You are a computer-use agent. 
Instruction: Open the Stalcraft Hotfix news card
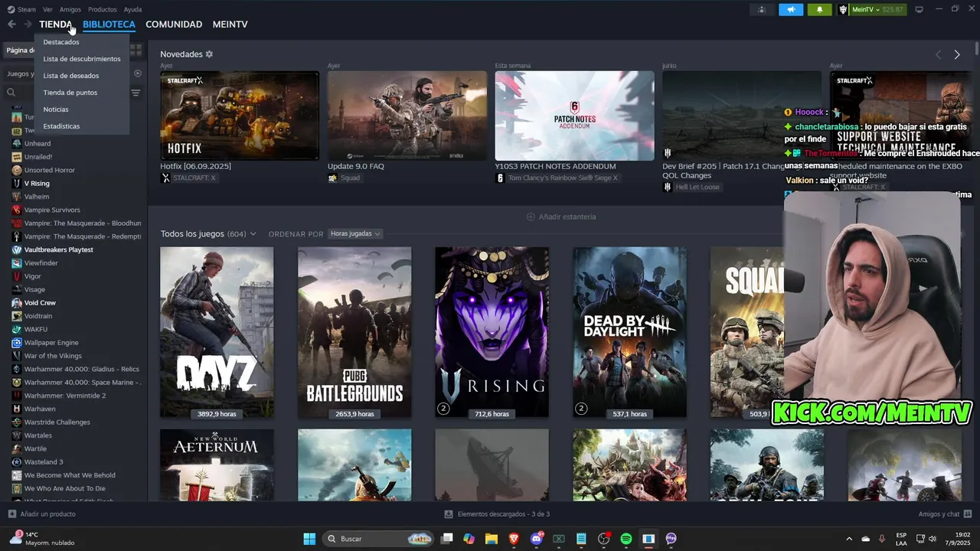point(240,116)
